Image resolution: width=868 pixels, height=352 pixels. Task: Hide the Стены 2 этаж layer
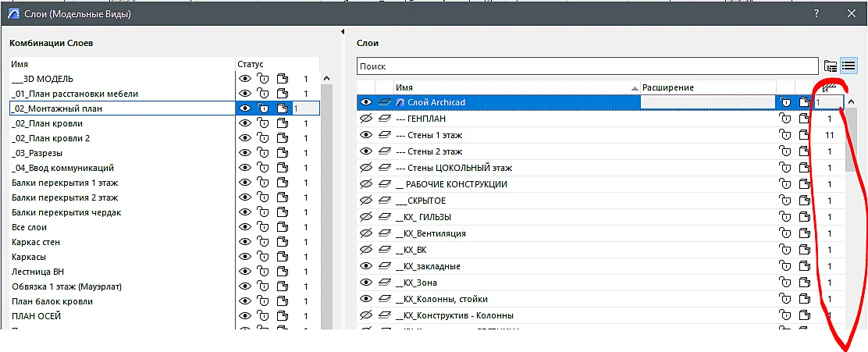tap(365, 151)
